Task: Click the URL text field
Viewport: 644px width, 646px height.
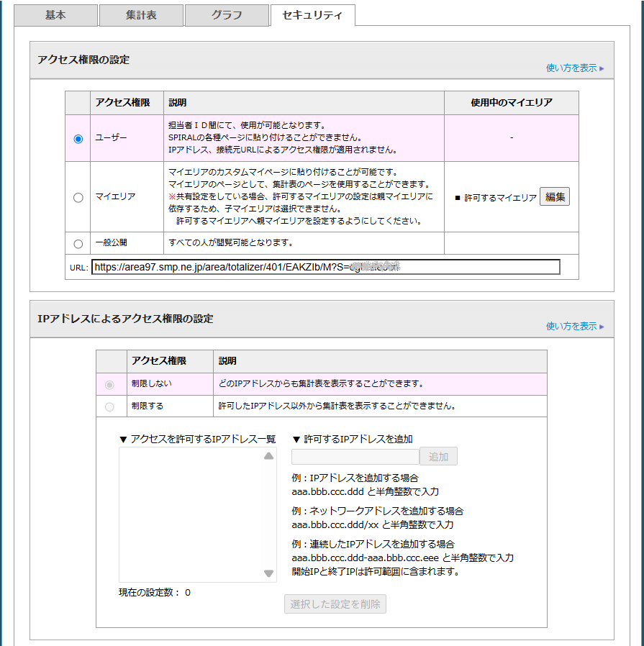Action: point(325,267)
